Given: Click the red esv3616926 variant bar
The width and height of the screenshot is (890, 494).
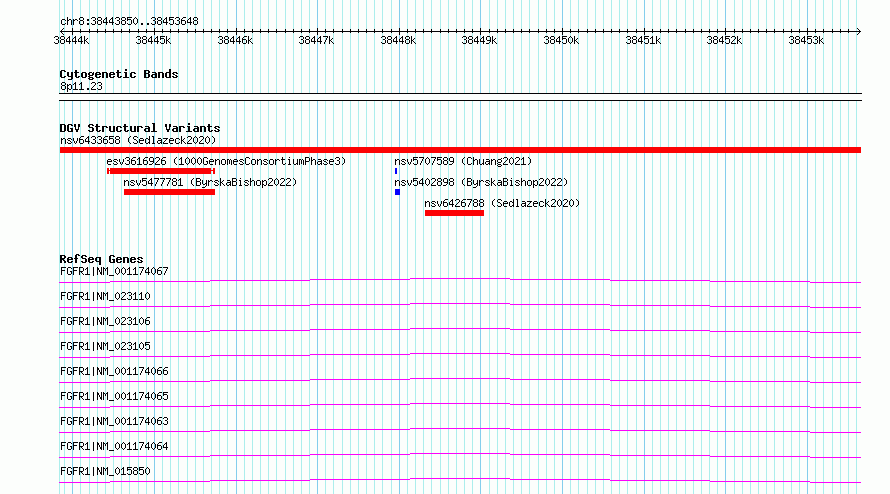Looking at the screenshot, I should point(161,171).
